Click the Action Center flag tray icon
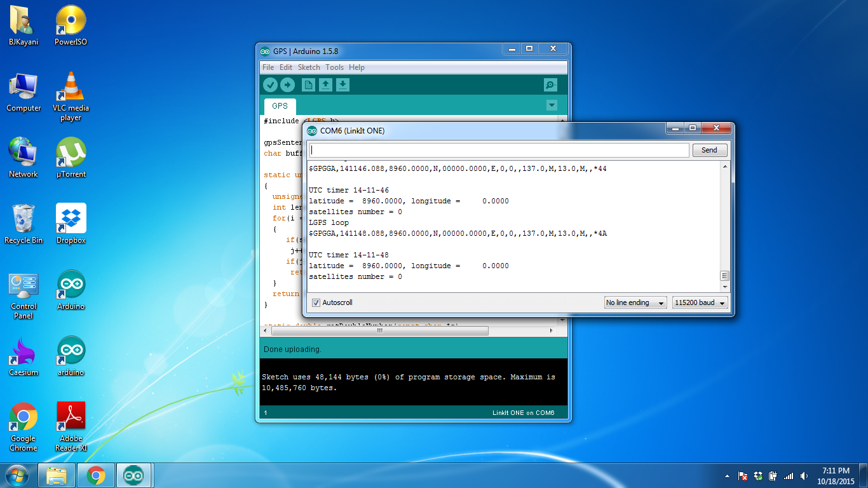The width and height of the screenshot is (868, 488). 742,476
